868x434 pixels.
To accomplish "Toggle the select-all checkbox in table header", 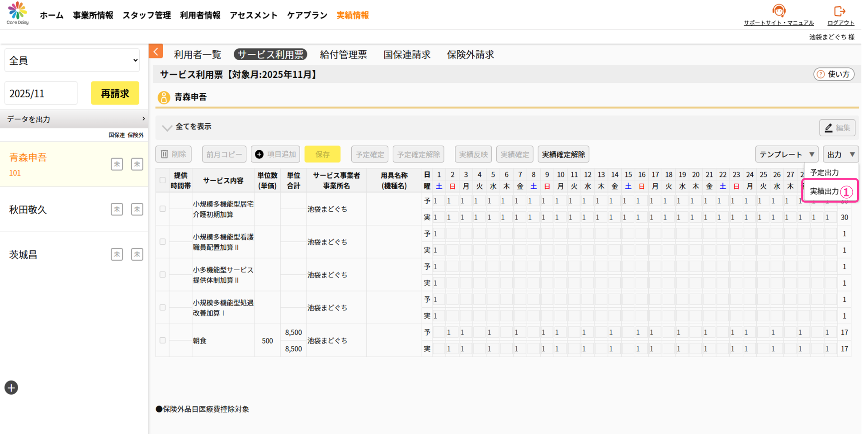I will pyautogui.click(x=163, y=180).
